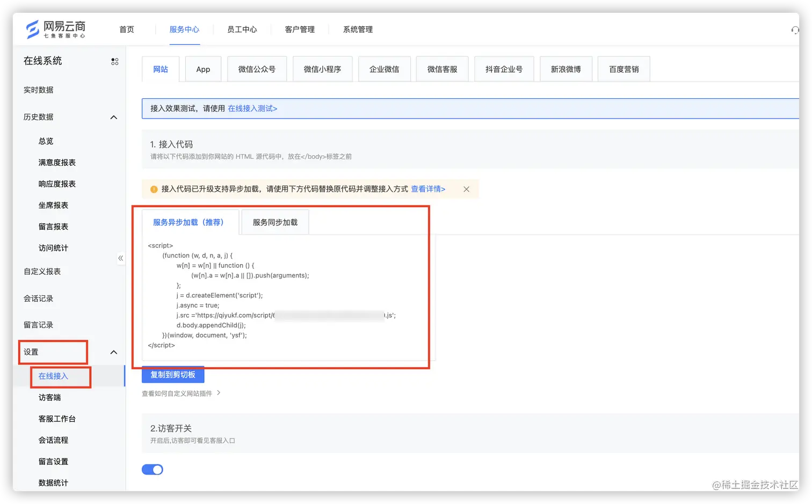Viewport: 812px width, 504px height.
Task: Open 客户管理 in top navigation
Action: [300, 30]
